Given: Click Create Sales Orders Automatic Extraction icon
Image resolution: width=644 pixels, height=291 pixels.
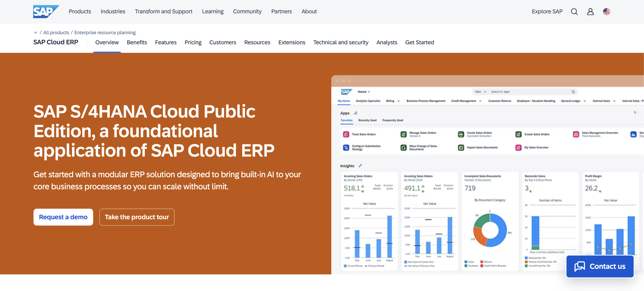Looking at the screenshot, I should 461,134.
